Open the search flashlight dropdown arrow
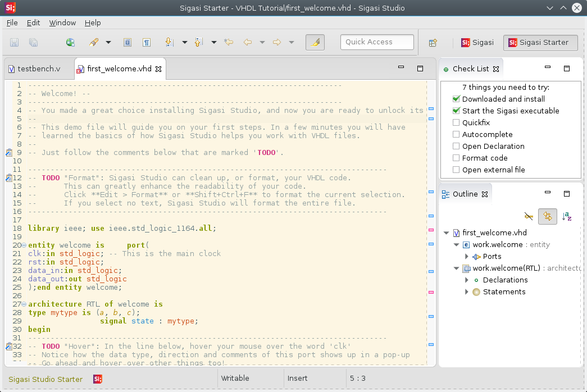Viewport: 587px width, 392px height. 108,42
